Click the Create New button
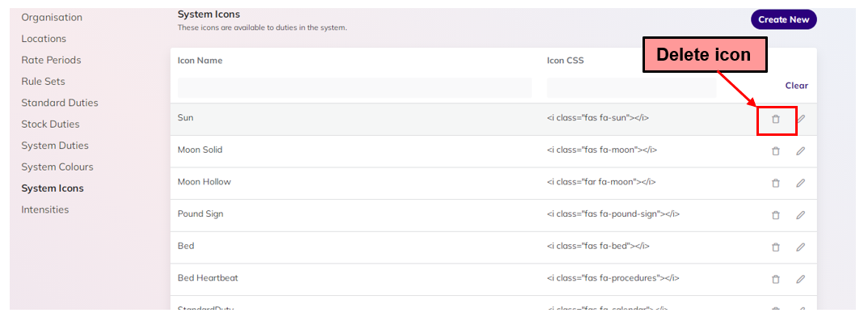Screen dimensions: 868x317 click(783, 19)
